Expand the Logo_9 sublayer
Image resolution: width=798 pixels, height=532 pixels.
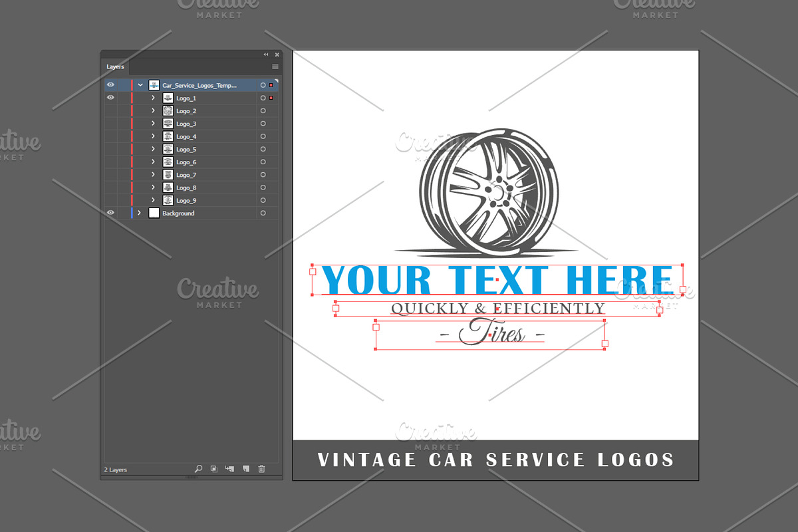153,200
